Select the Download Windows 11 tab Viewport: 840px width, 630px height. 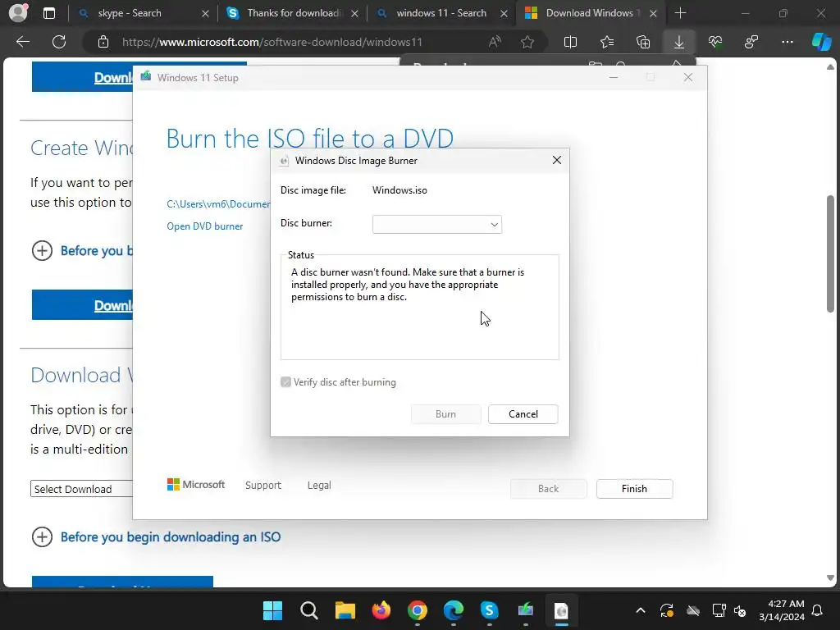[x=589, y=13]
